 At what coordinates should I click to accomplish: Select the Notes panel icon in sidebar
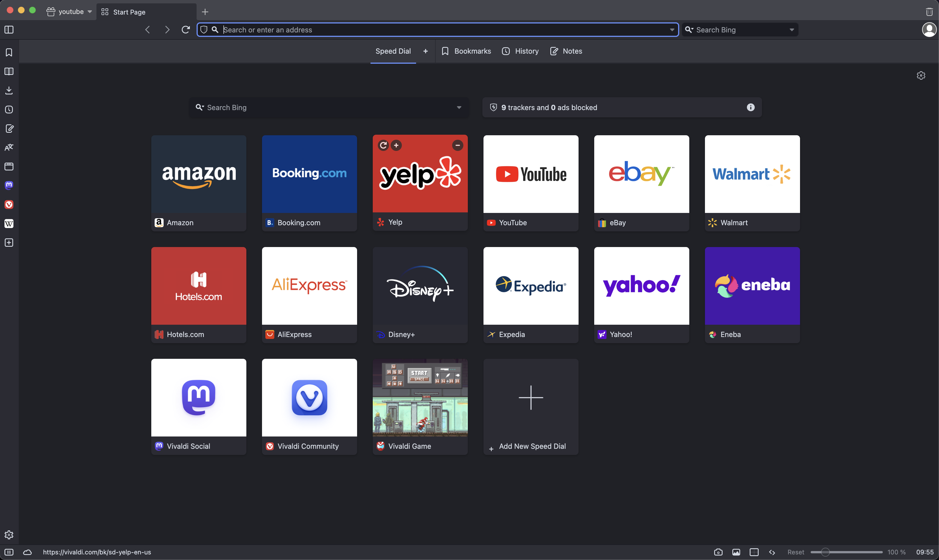pyautogui.click(x=9, y=128)
